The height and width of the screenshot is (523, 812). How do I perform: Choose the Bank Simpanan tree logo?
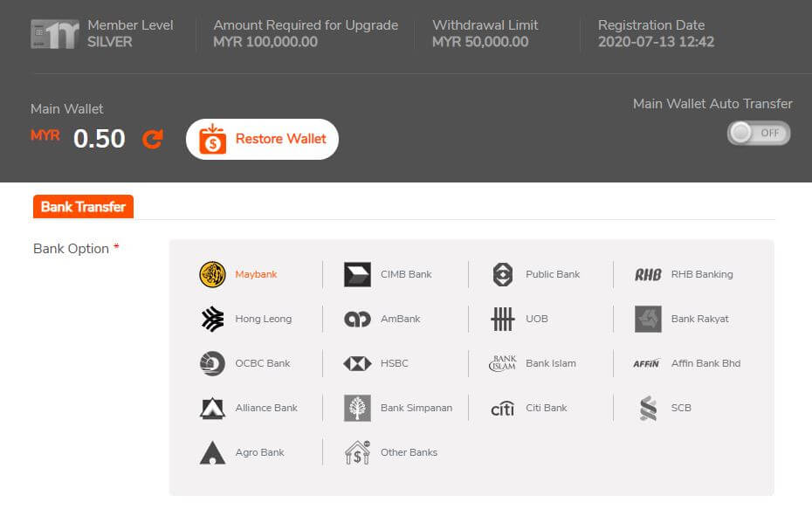tap(357, 408)
